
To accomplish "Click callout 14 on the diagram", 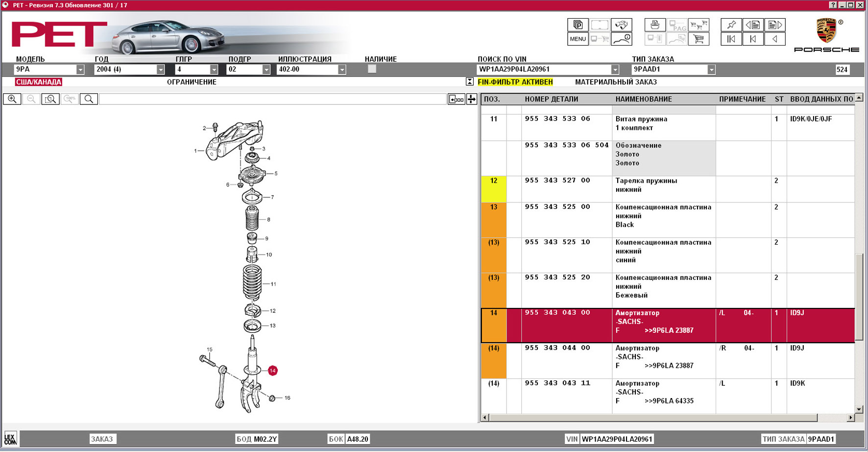I will (x=273, y=371).
